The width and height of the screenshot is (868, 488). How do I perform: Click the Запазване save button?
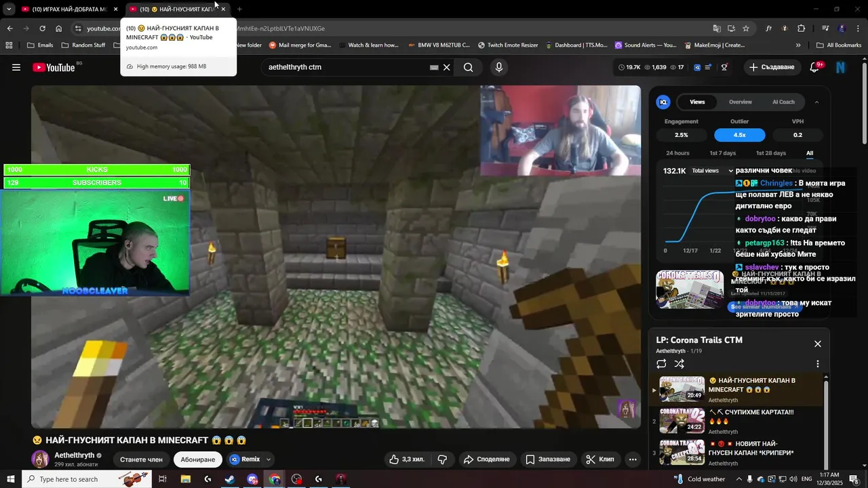pos(548,460)
